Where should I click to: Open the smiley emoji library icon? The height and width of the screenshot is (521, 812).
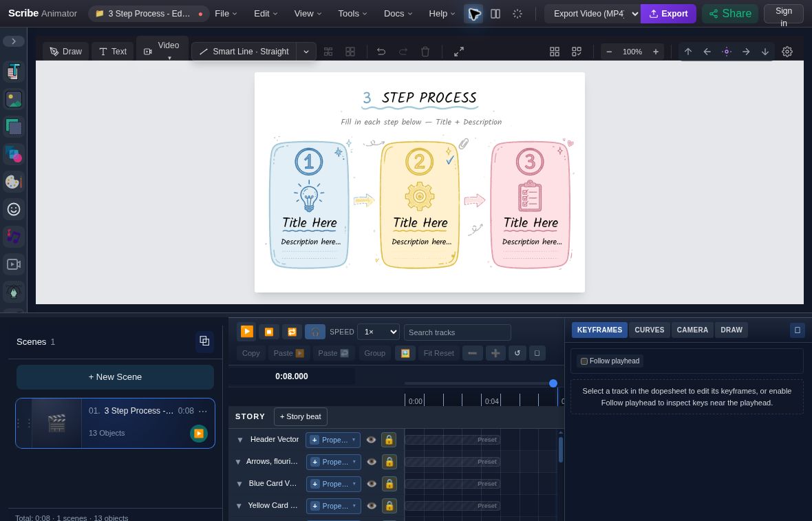14,209
